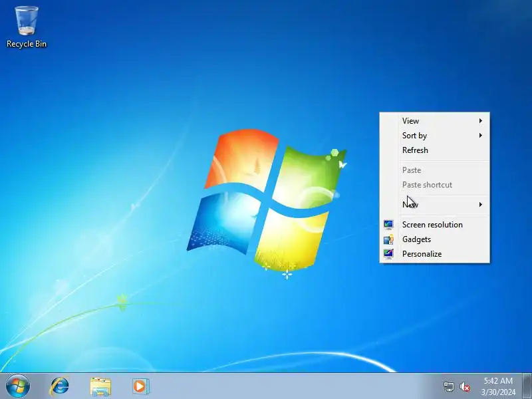Click the network status tray icon

[x=448, y=386]
